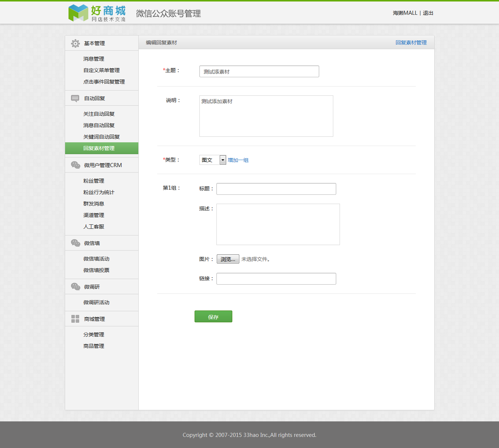Open 消息管理 in the sidebar
This screenshot has width=499, height=448.
tap(94, 59)
